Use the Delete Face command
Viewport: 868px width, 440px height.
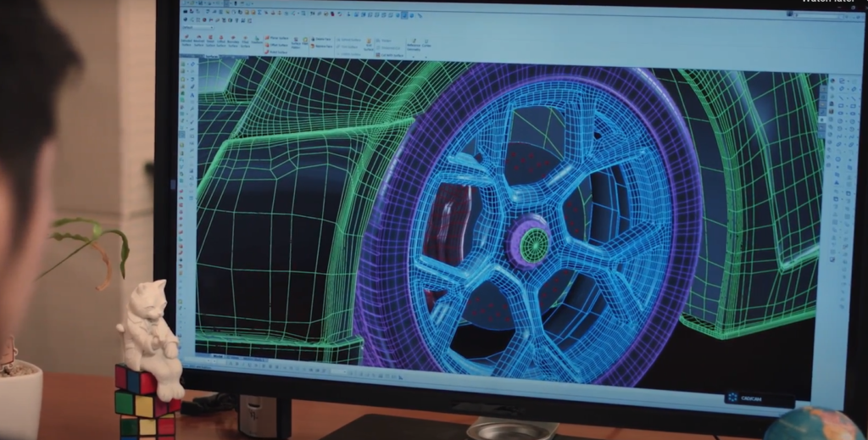(x=321, y=39)
